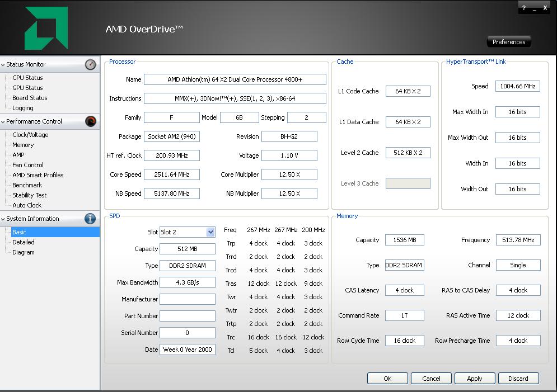Open CPU Status page

pyautogui.click(x=27, y=78)
